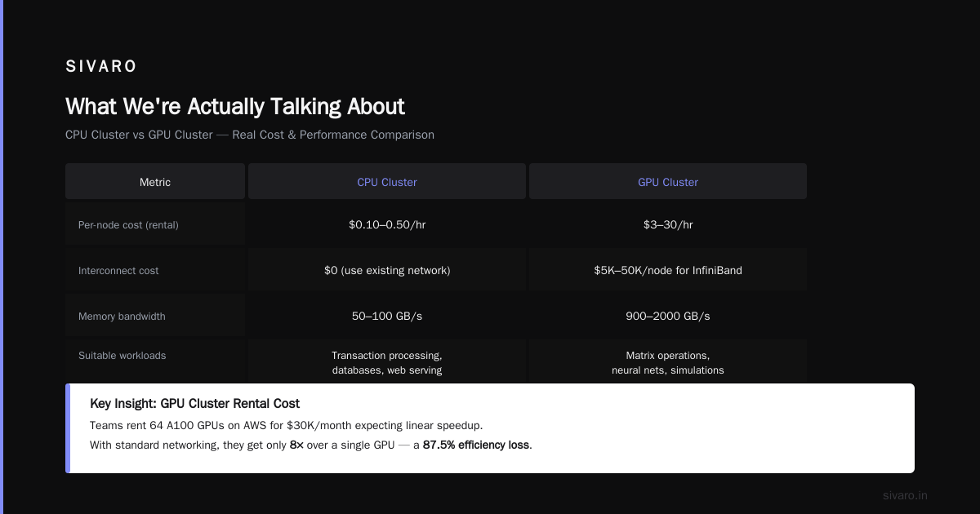Viewport: 980px width, 514px height.
Task: Select the GPU Cluster column header
Action: point(668,182)
